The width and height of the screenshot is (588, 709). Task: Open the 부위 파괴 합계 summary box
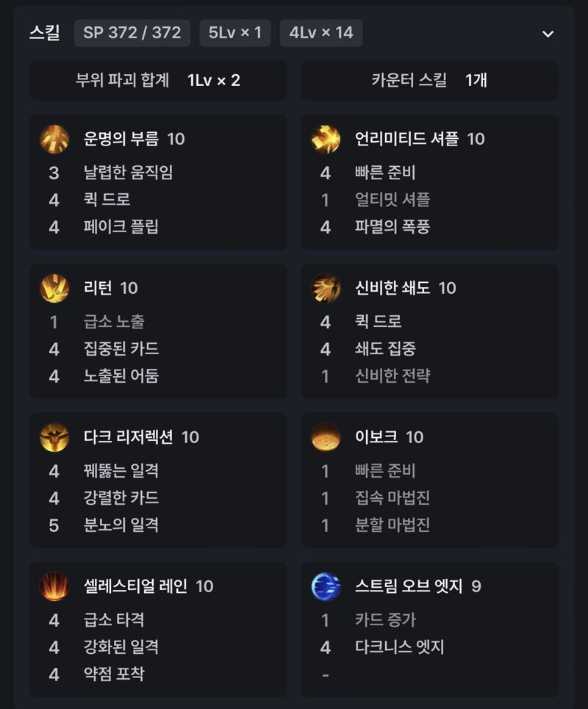pos(158,81)
